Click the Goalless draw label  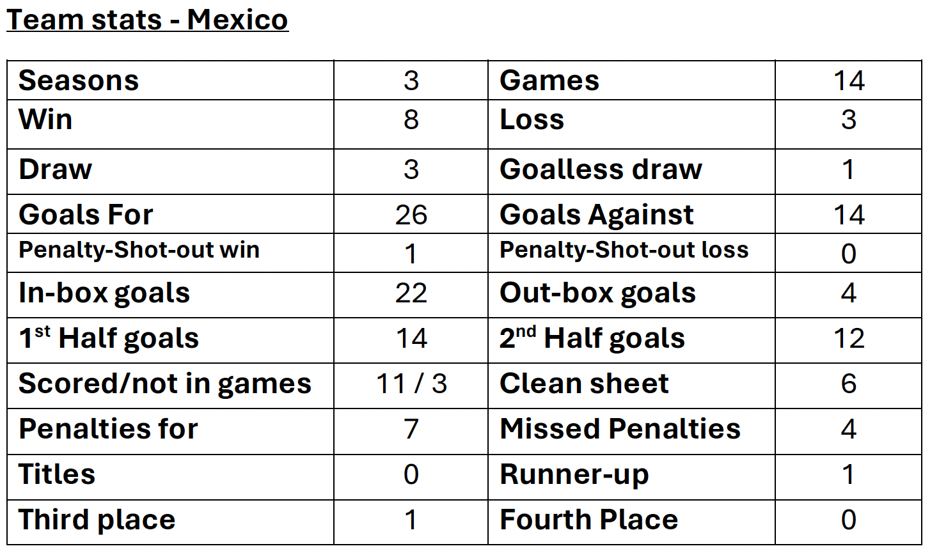click(601, 169)
